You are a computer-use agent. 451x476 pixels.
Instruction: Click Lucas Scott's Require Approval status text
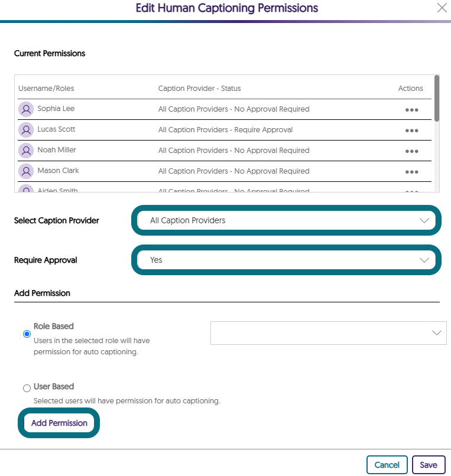[263, 129]
